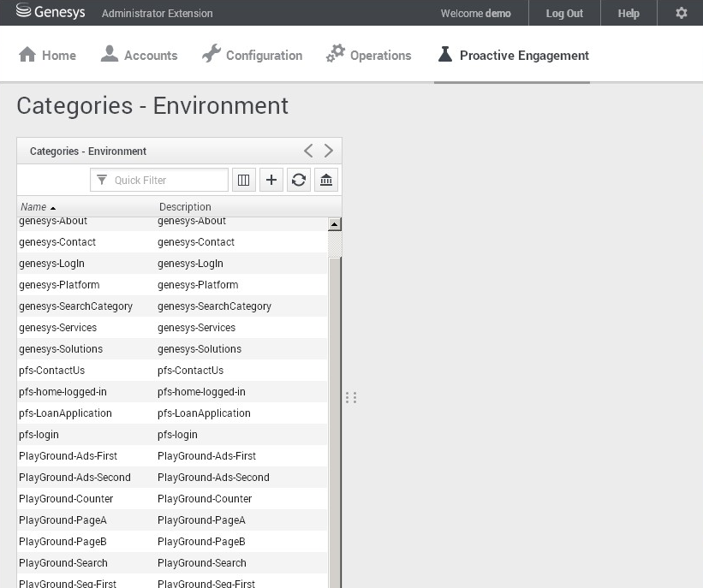Click the PlayGround-Counter description cell

pos(205,499)
